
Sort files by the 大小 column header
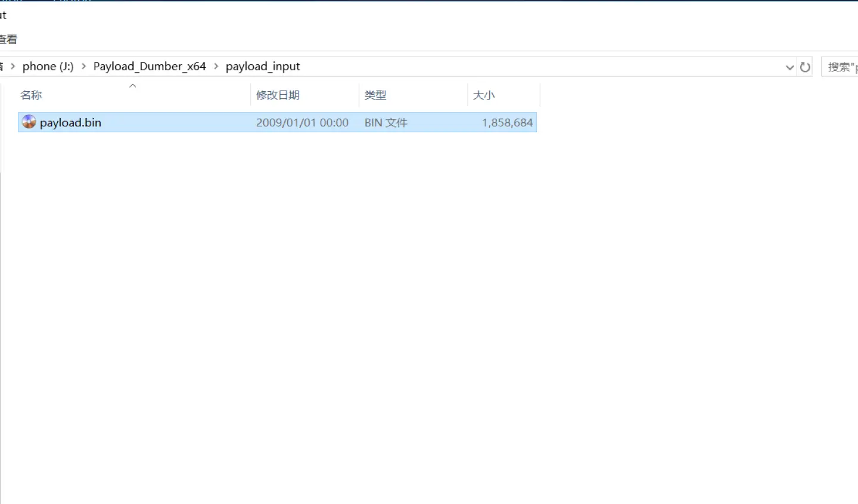click(x=484, y=95)
